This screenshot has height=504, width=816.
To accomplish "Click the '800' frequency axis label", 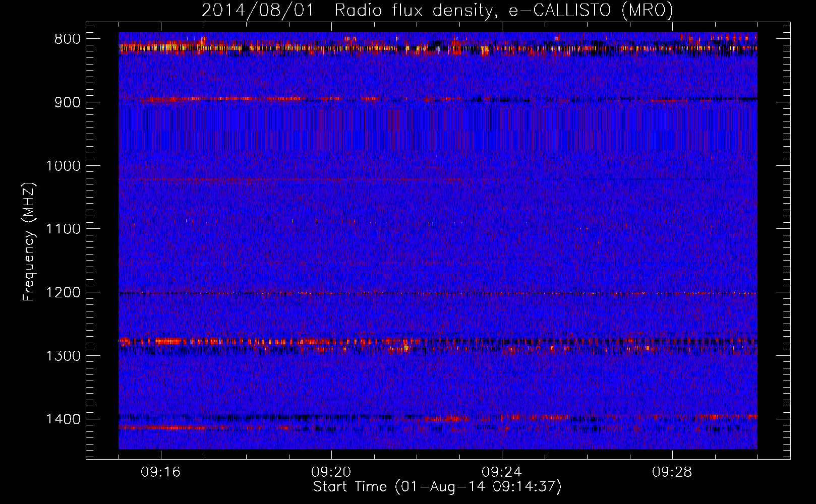I will pyautogui.click(x=68, y=39).
